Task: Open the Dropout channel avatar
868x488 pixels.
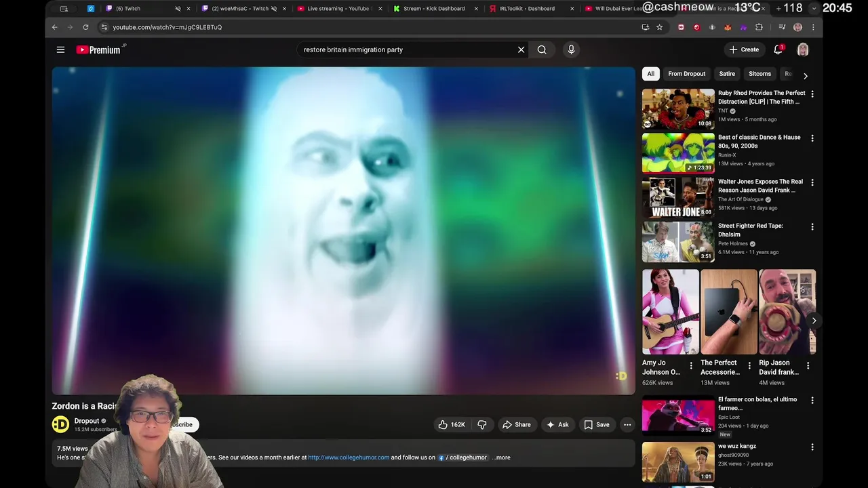Action: pyautogui.click(x=60, y=424)
